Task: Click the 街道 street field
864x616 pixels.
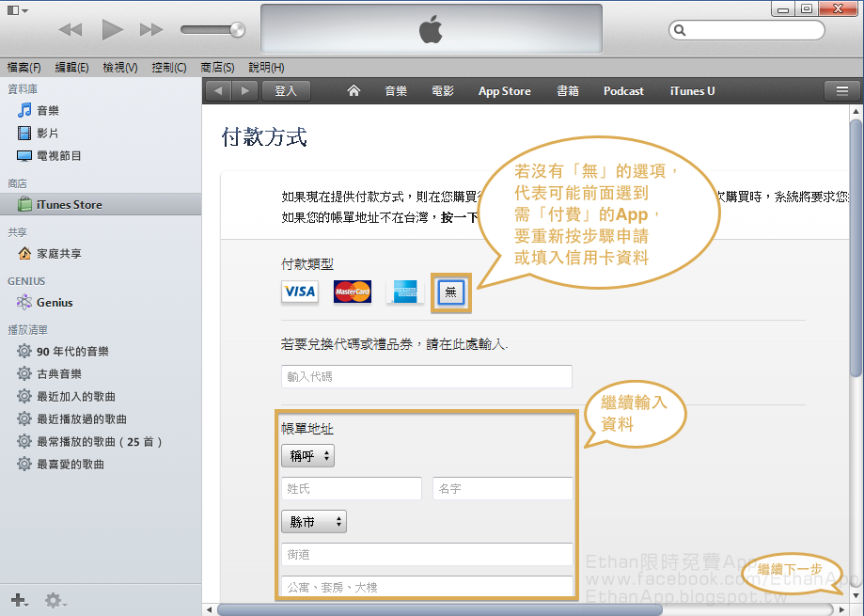Action: pos(427,554)
